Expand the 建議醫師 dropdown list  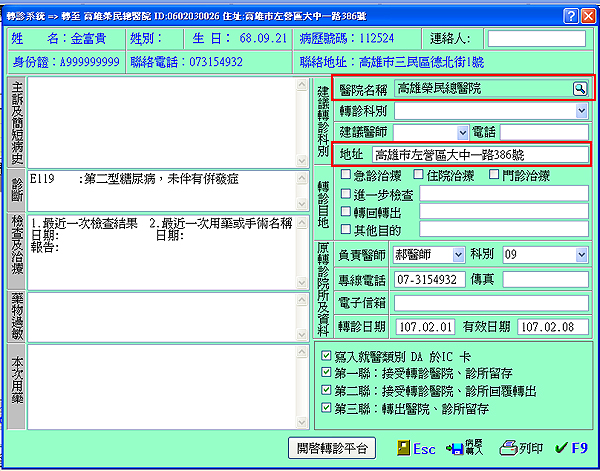pyautogui.click(x=462, y=132)
